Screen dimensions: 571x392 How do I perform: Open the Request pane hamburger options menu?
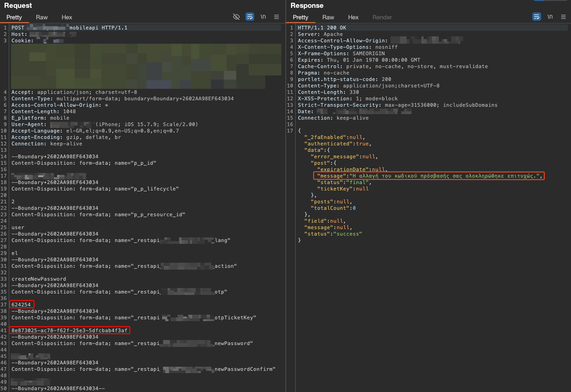[276, 17]
